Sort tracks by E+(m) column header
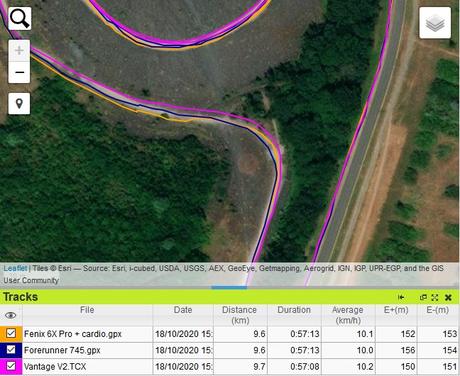 [x=396, y=315]
